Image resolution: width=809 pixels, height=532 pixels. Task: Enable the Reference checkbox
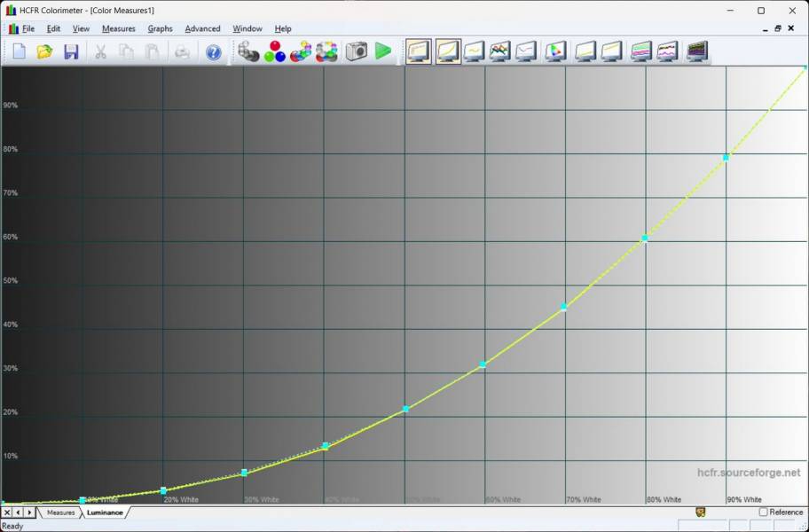tap(764, 512)
